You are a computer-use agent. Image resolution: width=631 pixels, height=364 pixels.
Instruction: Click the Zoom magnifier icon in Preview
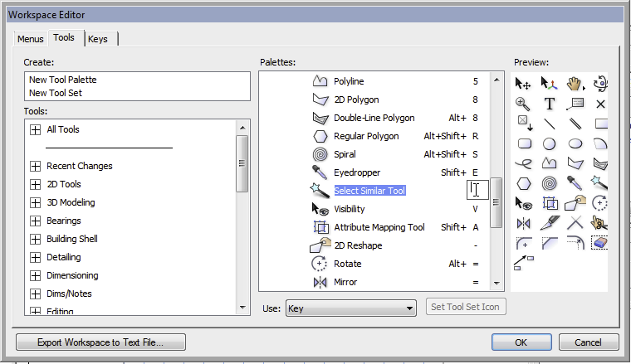click(x=523, y=104)
